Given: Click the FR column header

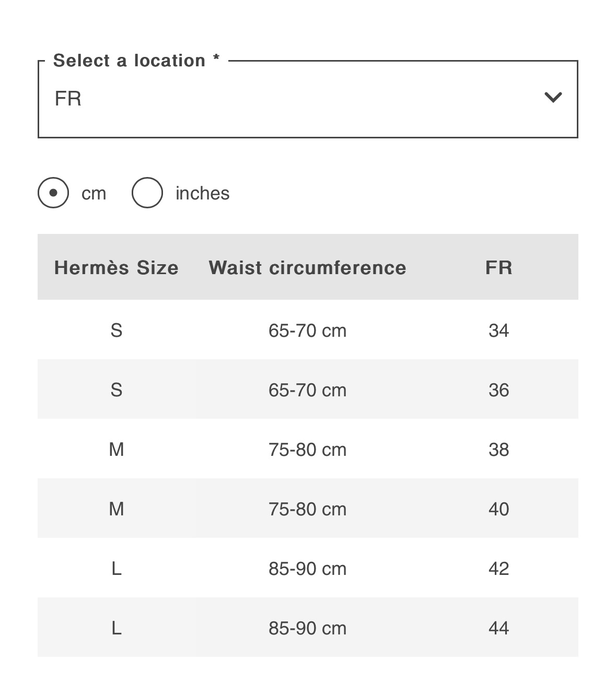Looking at the screenshot, I should tap(498, 267).
